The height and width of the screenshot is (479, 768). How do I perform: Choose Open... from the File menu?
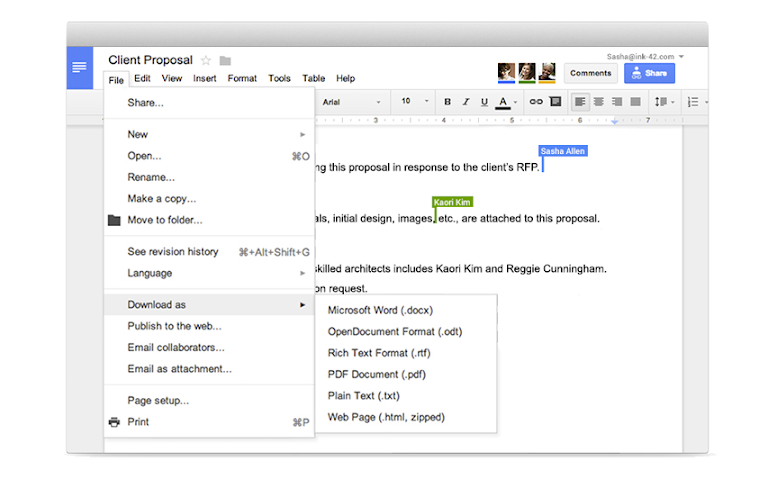[209, 156]
